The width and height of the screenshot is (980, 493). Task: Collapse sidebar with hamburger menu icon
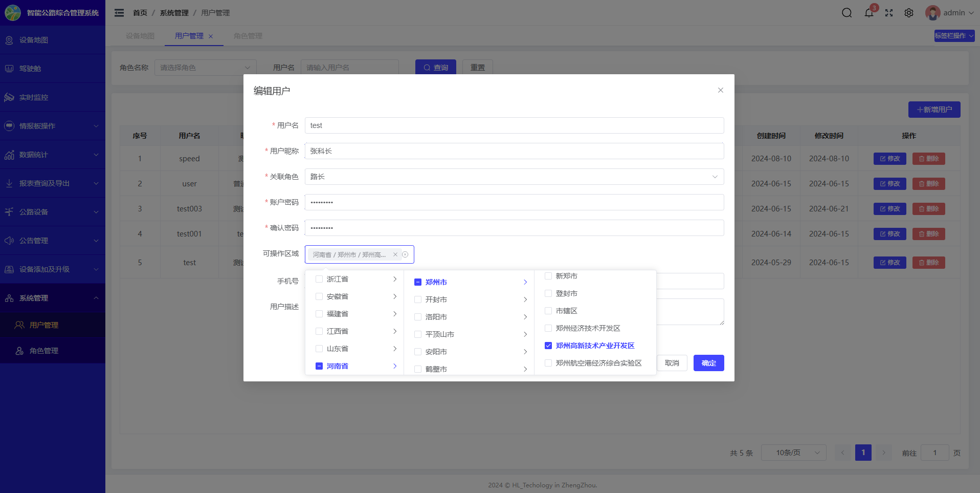point(119,13)
